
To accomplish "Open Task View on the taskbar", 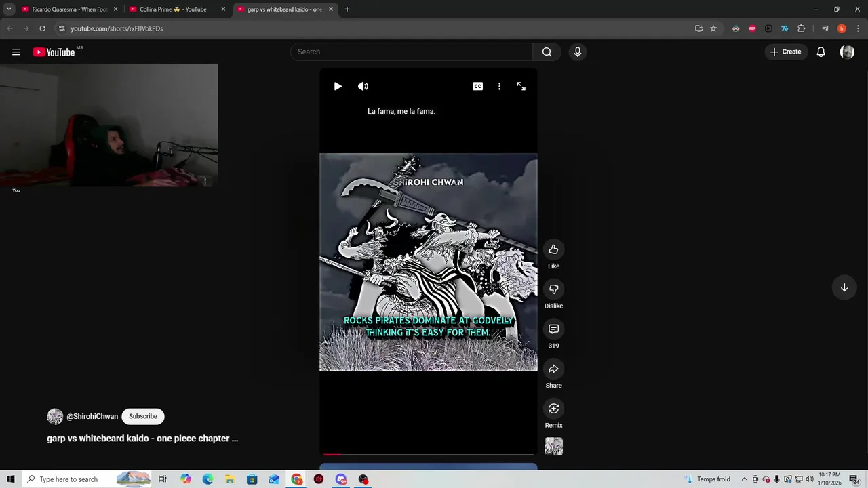I will 163,479.
